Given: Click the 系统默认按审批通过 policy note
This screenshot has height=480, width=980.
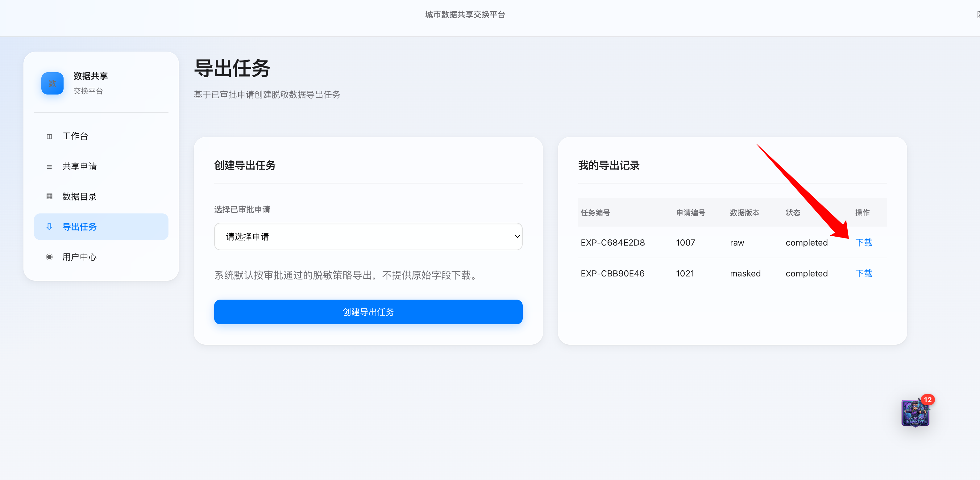Looking at the screenshot, I should (347, 275).
